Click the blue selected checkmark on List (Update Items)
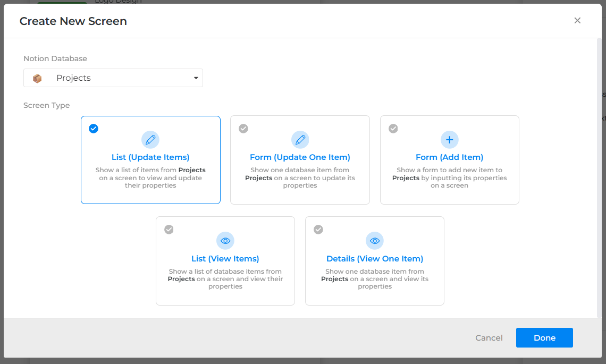 (x=94, y=128)
